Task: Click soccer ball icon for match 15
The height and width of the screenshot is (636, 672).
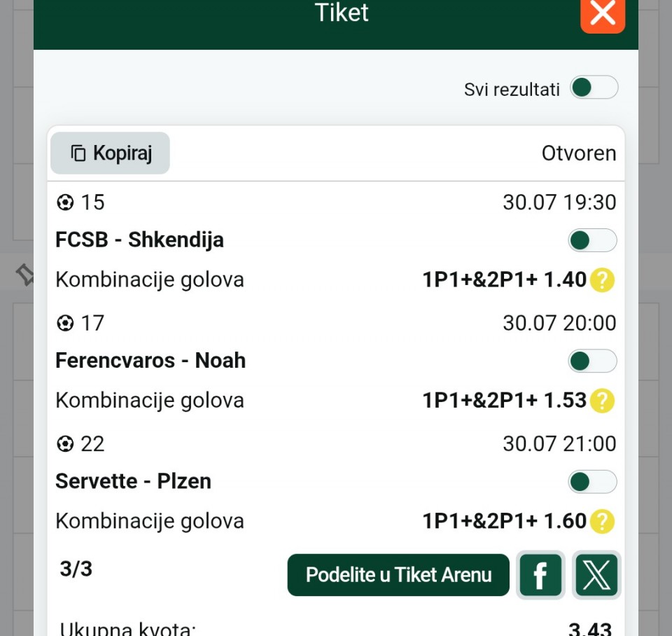Action: (65, 202)
